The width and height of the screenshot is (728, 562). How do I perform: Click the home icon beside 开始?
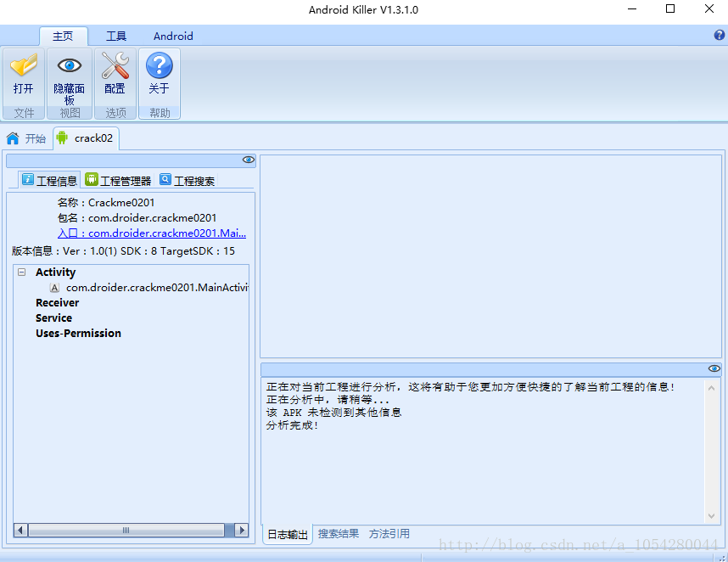(x=13, y=138)
